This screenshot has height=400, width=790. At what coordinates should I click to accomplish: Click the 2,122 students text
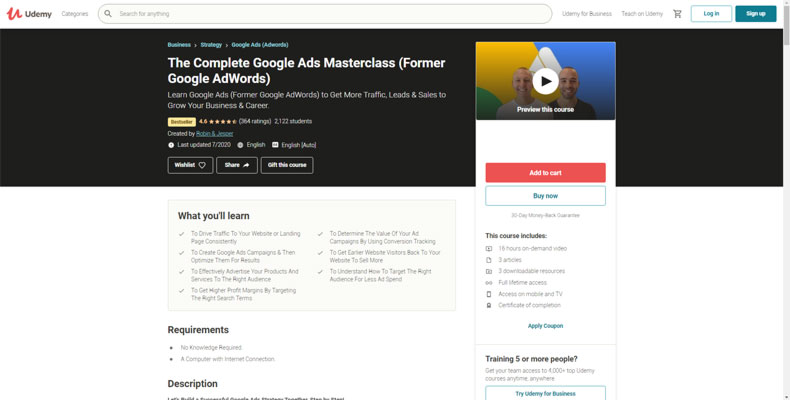[293, 121]
